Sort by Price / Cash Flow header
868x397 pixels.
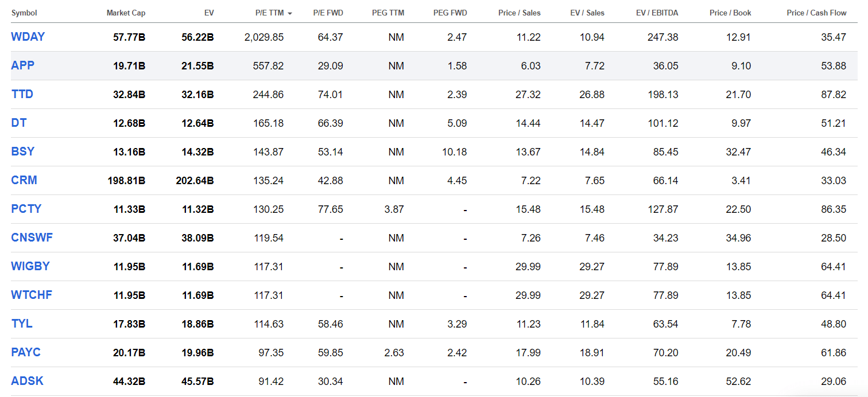(x=816, y=13)
